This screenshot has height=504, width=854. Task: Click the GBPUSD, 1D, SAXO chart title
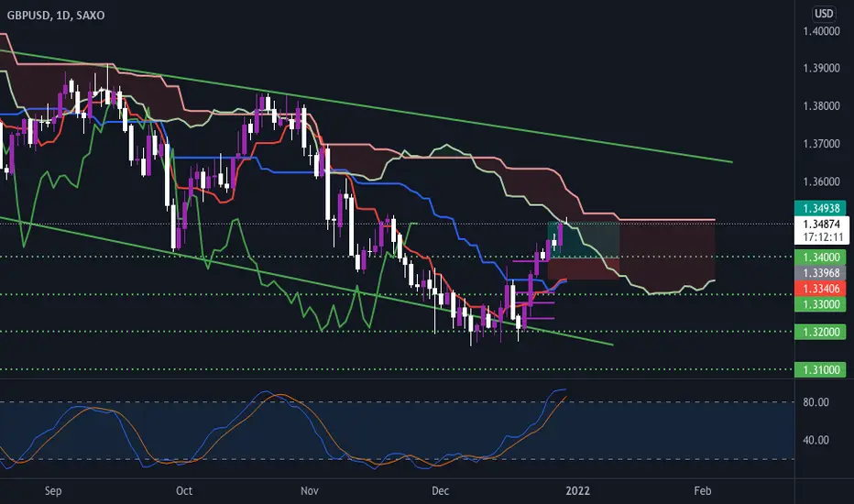[56, 16]
